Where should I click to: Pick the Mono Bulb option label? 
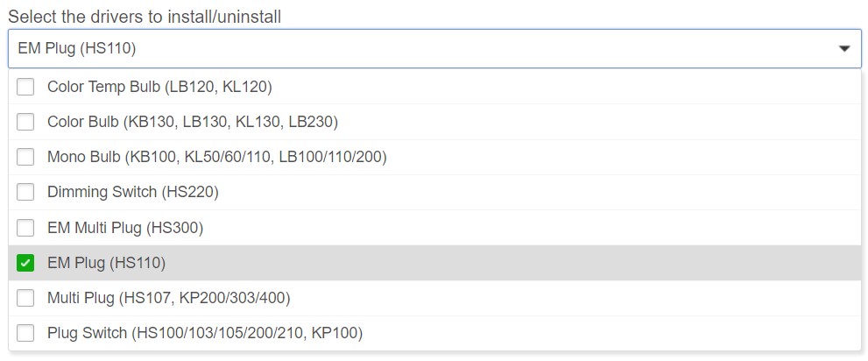coord(217,157)
